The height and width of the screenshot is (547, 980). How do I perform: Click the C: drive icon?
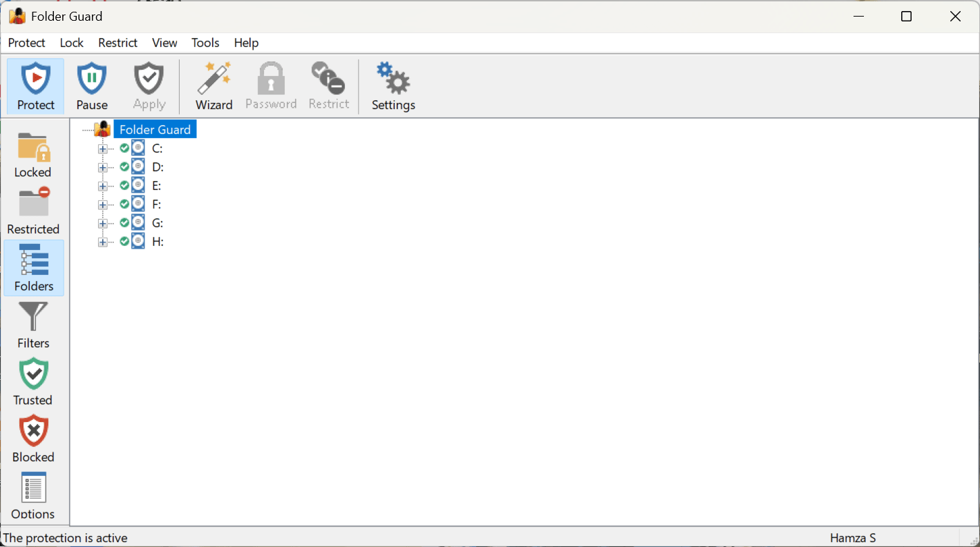tap(138, 148)
